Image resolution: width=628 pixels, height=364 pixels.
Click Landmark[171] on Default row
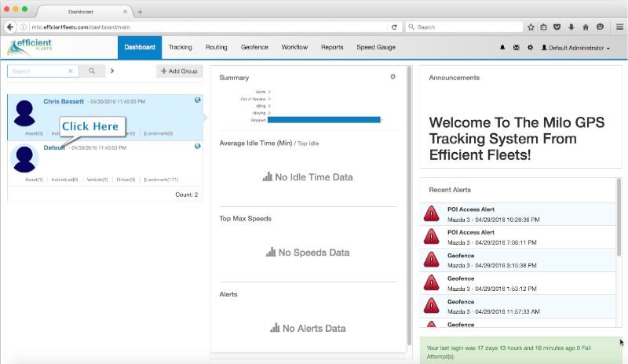click(x=161, y=180)
